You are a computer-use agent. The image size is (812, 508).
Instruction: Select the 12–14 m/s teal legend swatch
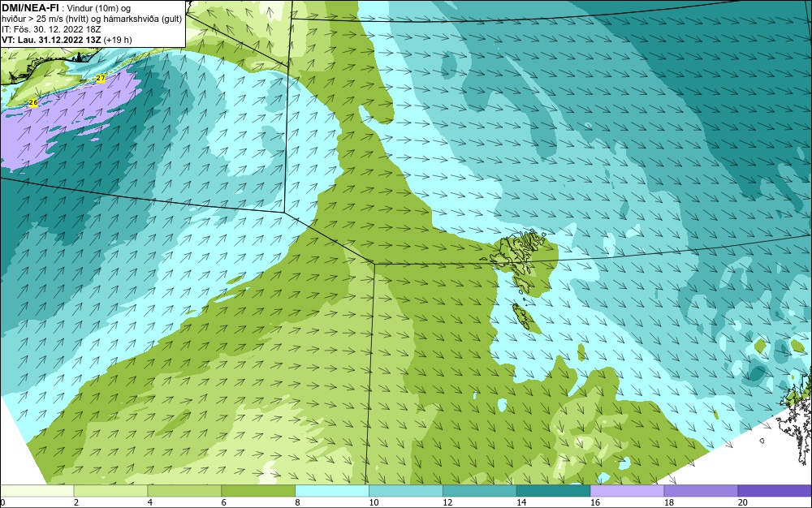[x=480, y=491]
